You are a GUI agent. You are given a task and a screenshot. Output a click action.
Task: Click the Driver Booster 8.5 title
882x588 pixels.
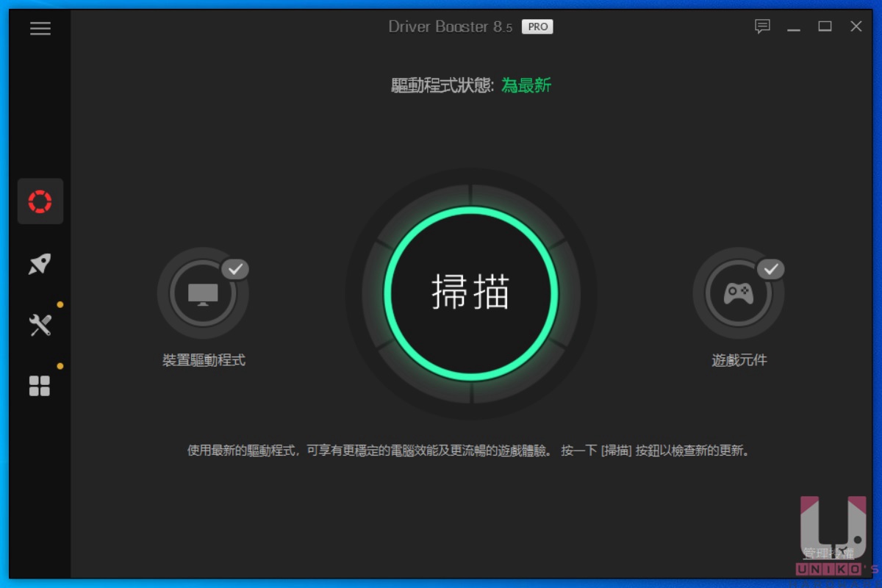tap(451, 26)
